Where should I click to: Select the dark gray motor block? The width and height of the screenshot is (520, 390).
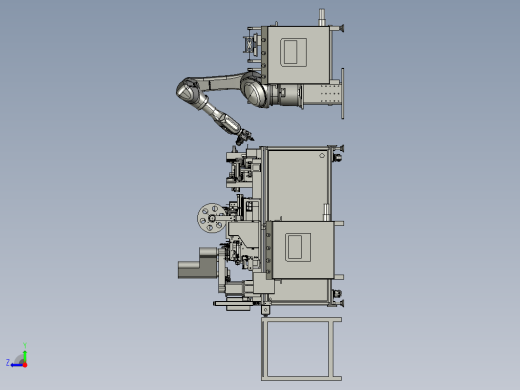(197, 263)
